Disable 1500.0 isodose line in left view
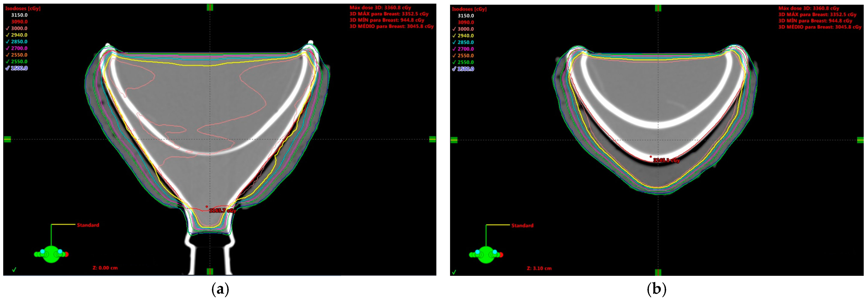The width and height of the screenshot is (868, 300). [7, 68]
